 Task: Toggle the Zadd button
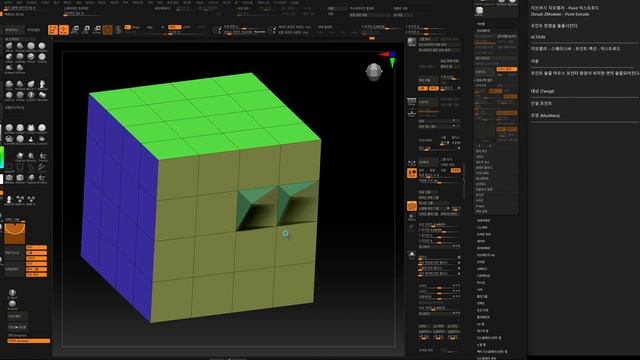click(x=175, y=27)
